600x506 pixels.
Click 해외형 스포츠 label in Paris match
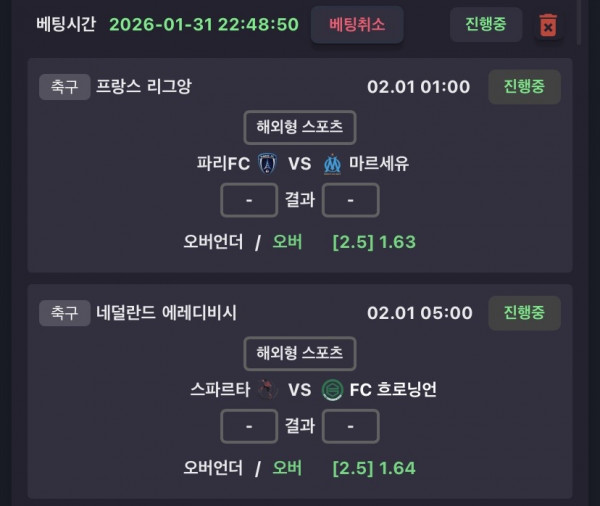300,127
